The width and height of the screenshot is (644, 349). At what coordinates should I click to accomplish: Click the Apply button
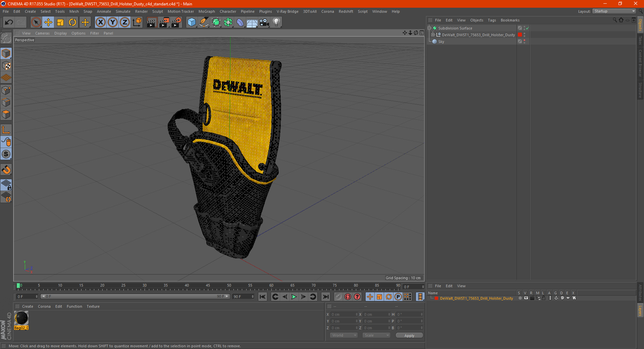click(409, 336)
